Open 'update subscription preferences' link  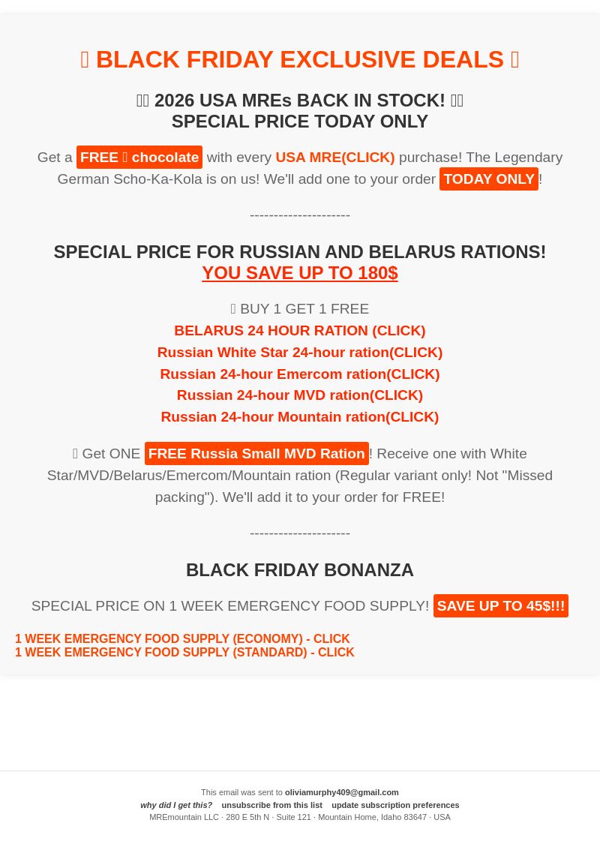pos(395,805)
